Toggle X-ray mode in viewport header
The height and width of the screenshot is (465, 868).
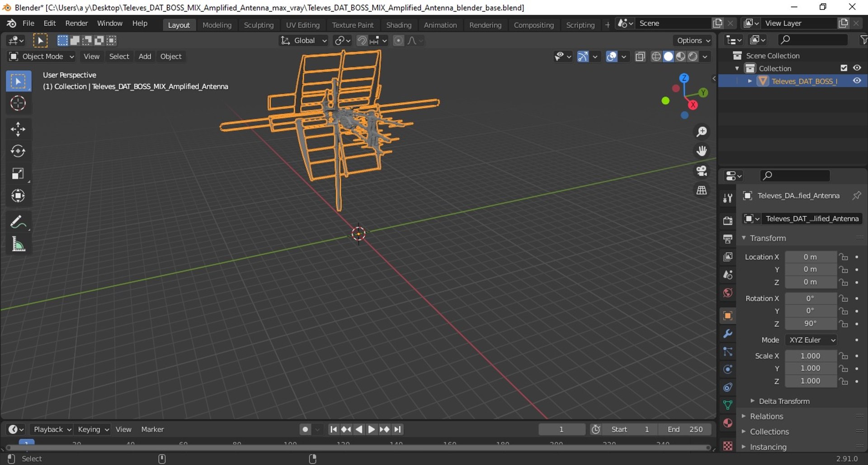(x=640, y=57)
